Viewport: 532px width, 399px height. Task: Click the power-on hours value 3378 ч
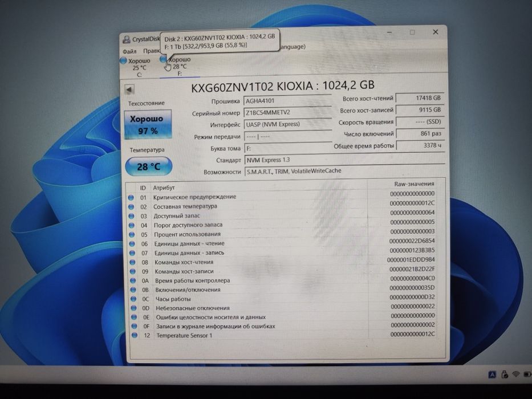[x=420, y=145]
